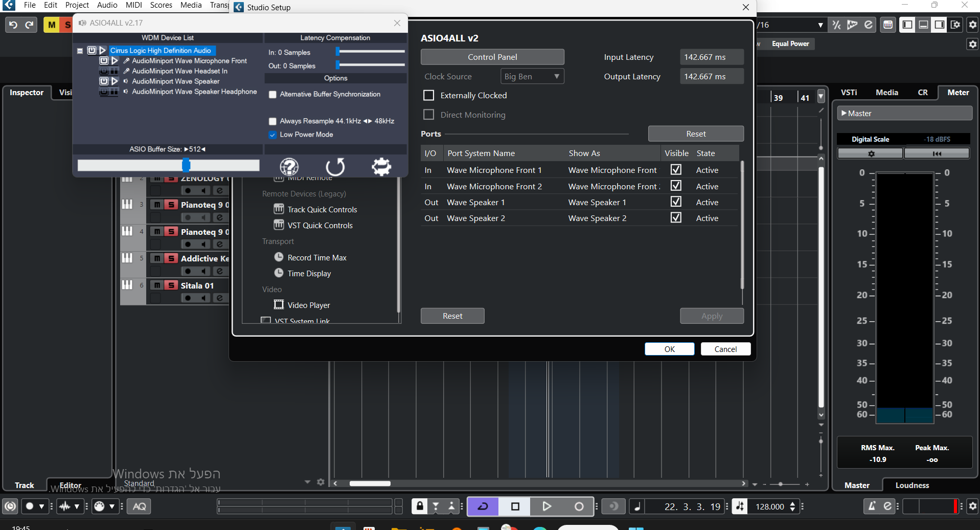
Task: Toggle power for Cirrus Logic High Definition Audio
Action: pyautogui.click(x=92, y=51)
